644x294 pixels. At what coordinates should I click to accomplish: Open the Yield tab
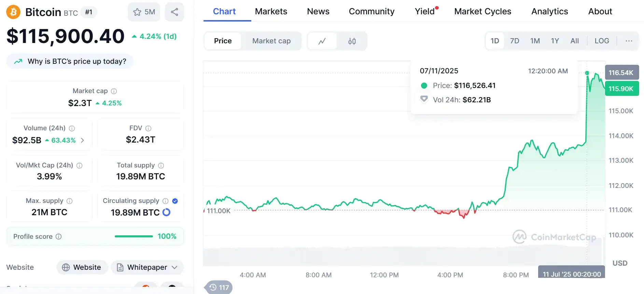click(425, 12)
